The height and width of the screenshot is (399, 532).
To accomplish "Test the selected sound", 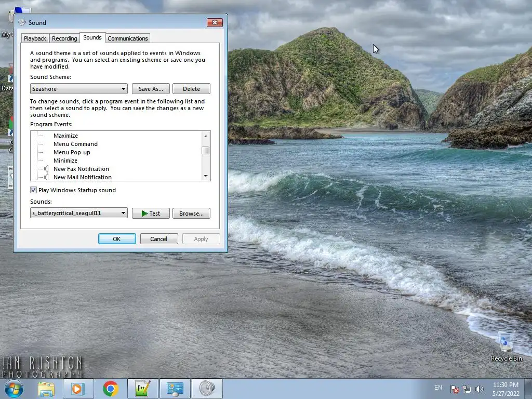I will [151, 214].
